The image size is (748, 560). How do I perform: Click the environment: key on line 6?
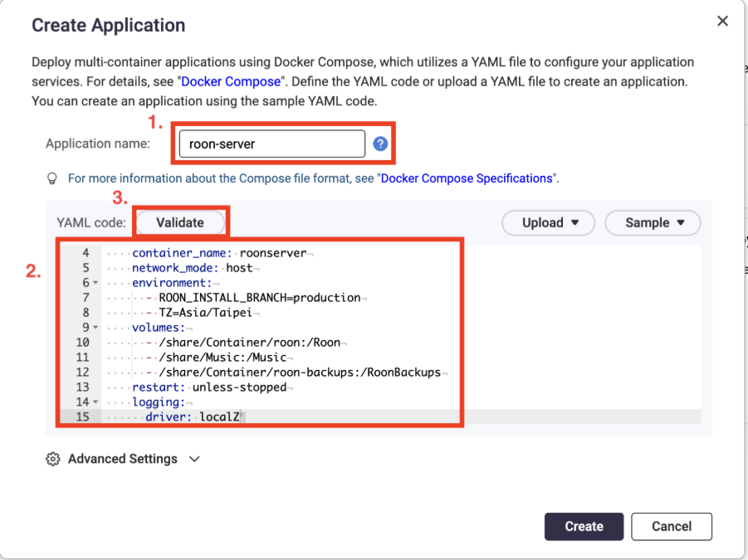[x=172, y=283]
